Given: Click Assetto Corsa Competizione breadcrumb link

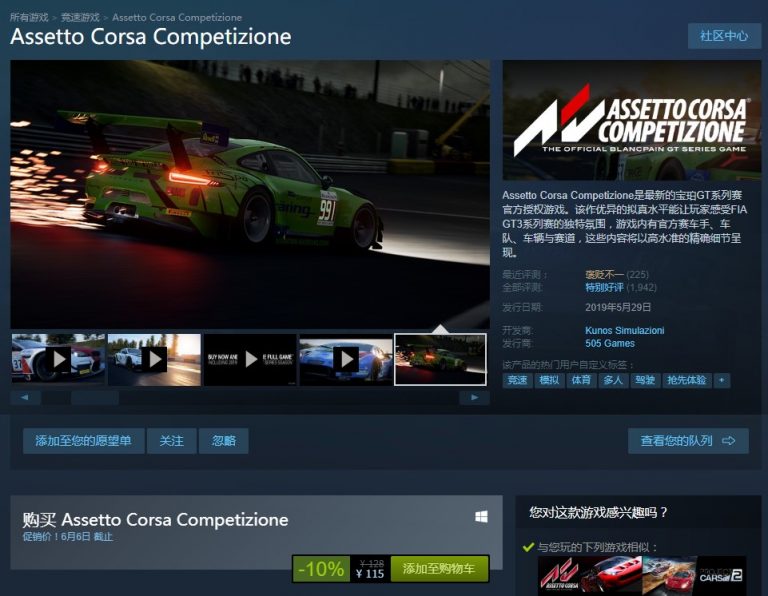Looking at the screenshot, I should coord(177,17).
